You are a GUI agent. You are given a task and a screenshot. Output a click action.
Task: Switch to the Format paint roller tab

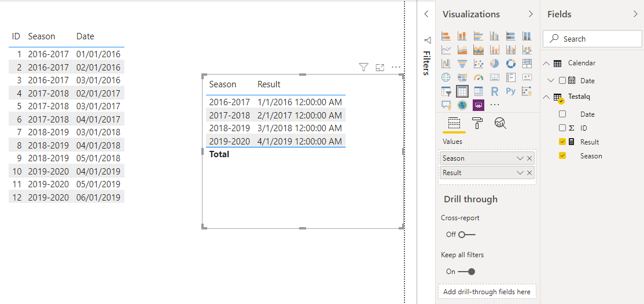click(478, 123)
